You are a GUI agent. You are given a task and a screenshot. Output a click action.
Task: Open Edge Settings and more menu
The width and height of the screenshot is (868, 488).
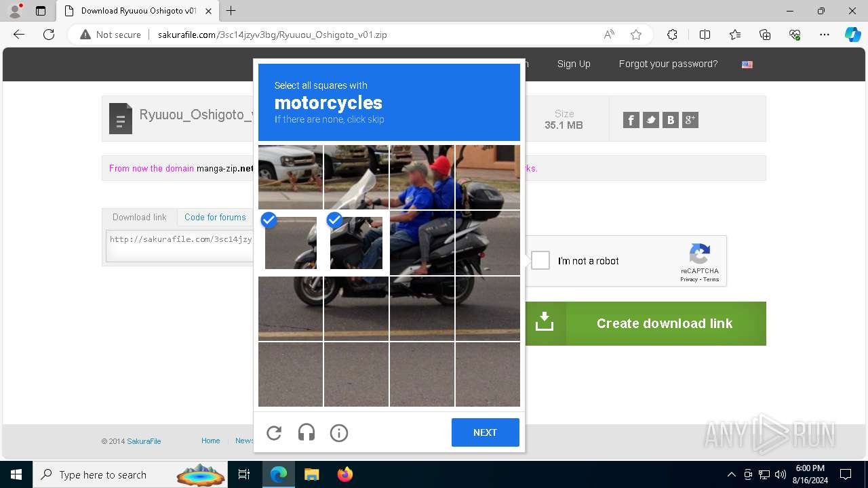pos(825,35)
